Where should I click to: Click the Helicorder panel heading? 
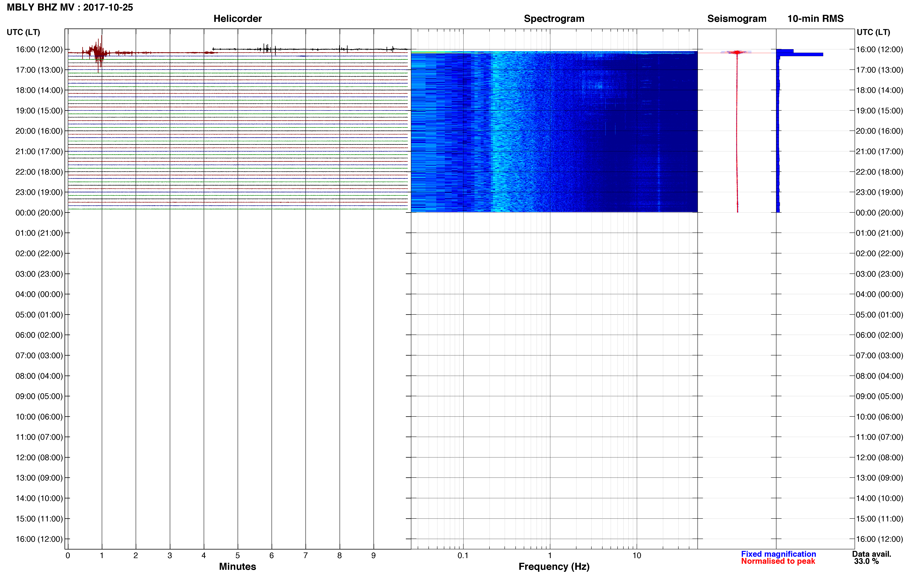click(x=238, y=19)
